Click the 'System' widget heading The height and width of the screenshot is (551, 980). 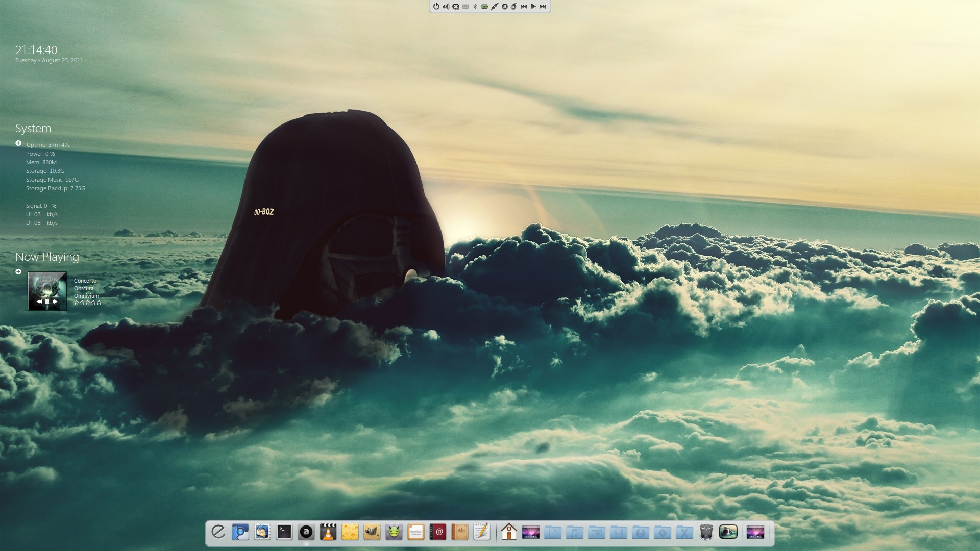pos(33,129)
